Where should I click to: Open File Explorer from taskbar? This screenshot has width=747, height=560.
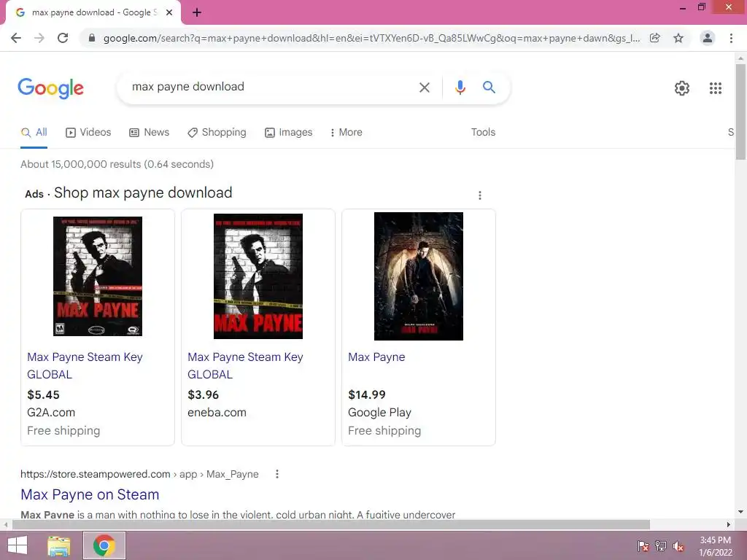(x=59, y=545)
